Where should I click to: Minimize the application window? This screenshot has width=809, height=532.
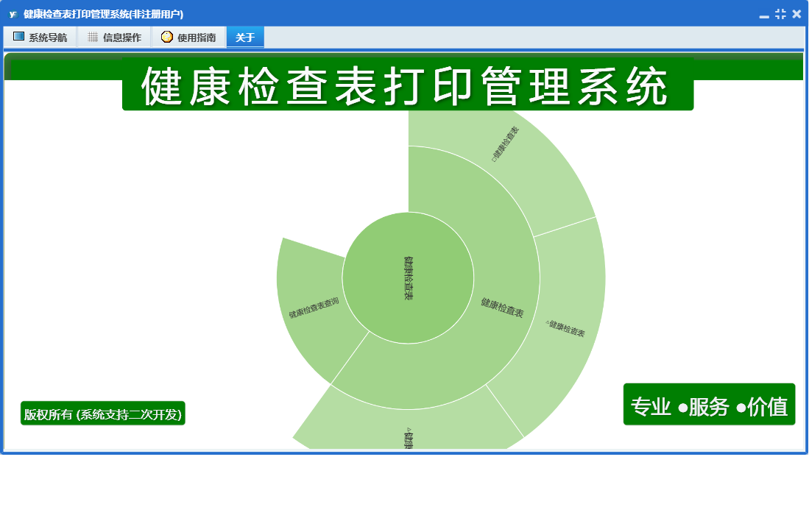point(764,15)
